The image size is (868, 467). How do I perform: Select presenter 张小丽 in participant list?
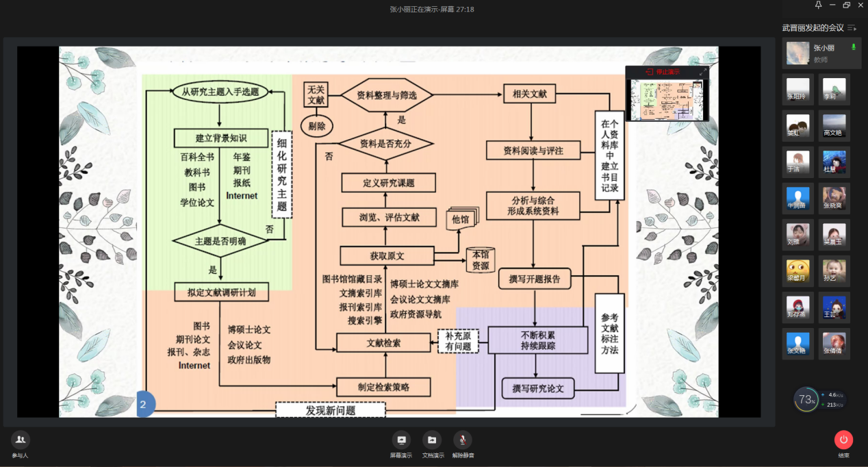click(821, 53)
